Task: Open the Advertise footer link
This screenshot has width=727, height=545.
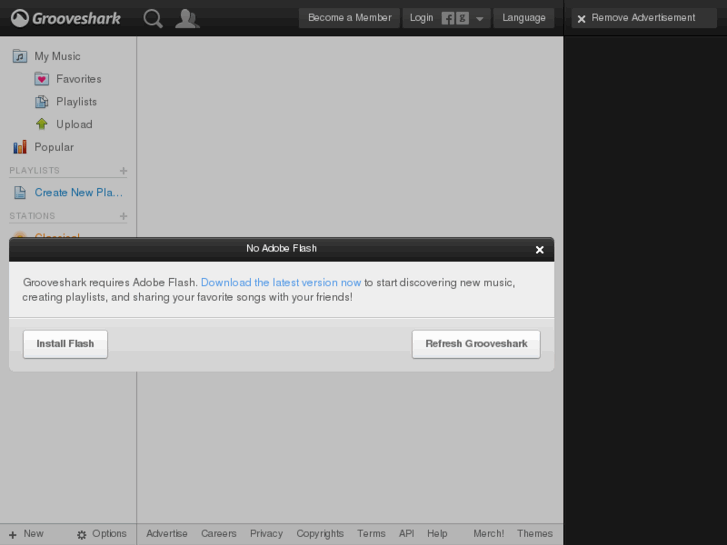Action: [167, 534]
